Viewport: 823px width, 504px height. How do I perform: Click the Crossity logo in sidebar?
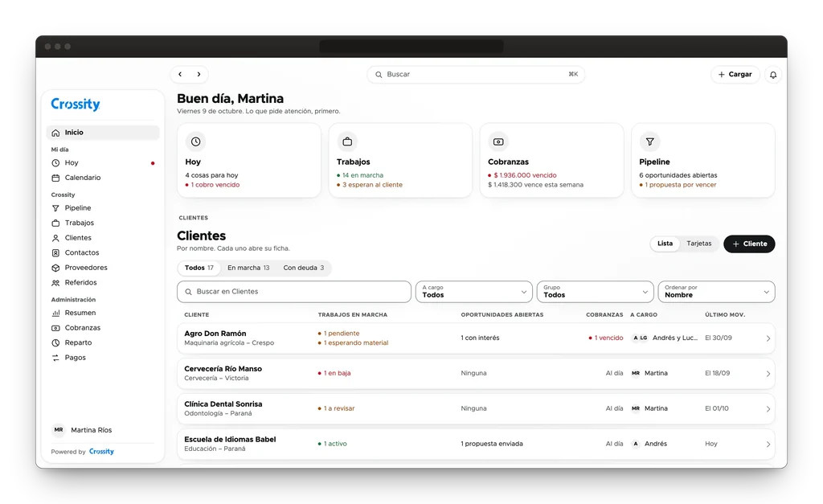point(76,104)
